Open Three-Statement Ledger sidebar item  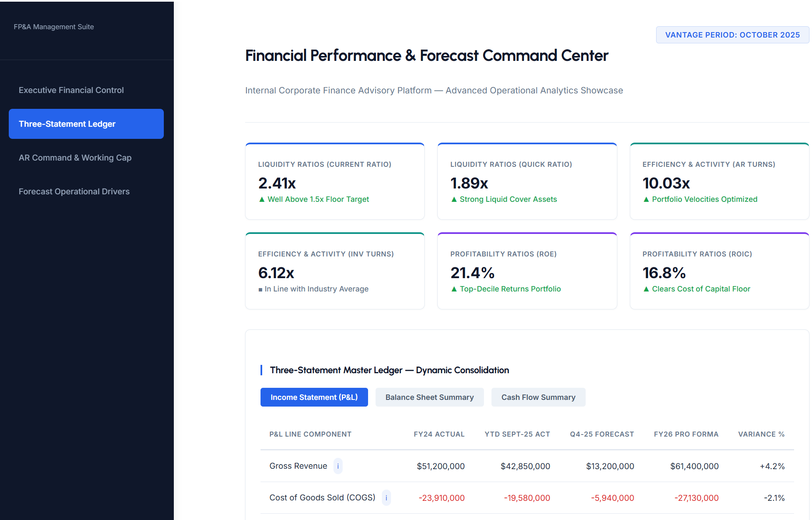(x=86, y=124)
